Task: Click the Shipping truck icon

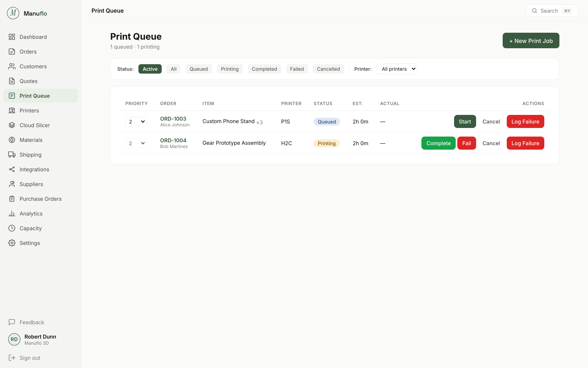Action: pyautogui.click(x=12, y=155)
